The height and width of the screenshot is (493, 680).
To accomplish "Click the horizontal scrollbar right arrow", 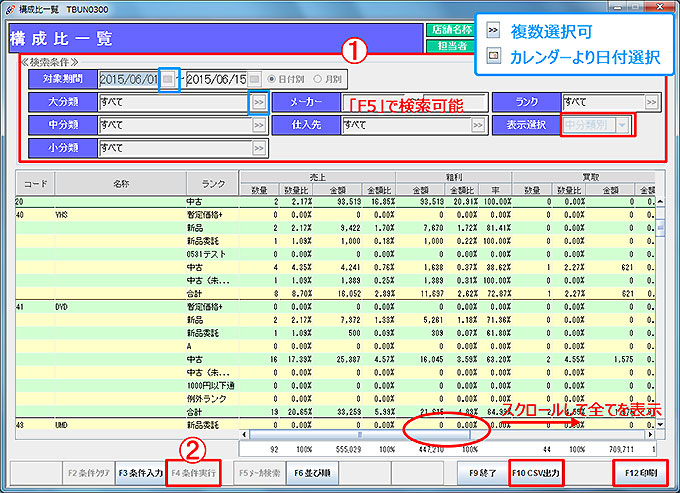I will pyautogui.click(x=650, y=434).
